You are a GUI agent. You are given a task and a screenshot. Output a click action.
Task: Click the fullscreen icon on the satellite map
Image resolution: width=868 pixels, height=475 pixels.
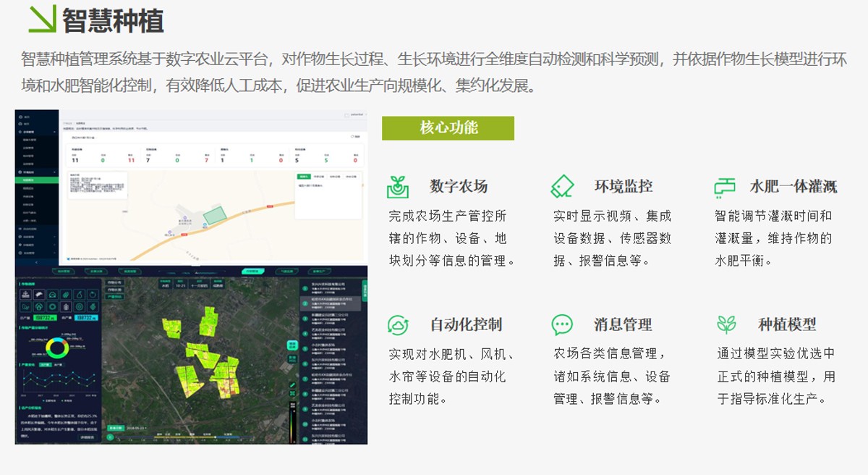[292, 393]
